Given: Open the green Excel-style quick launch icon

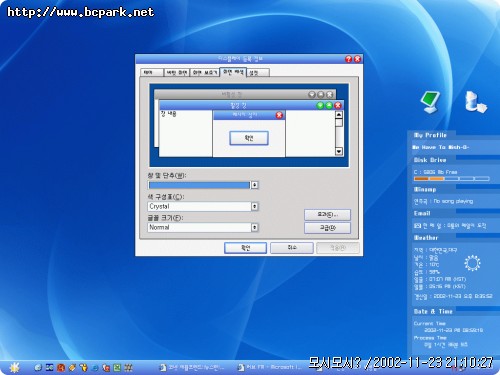Looking at the screenshot, I should (x=117, y=367).
